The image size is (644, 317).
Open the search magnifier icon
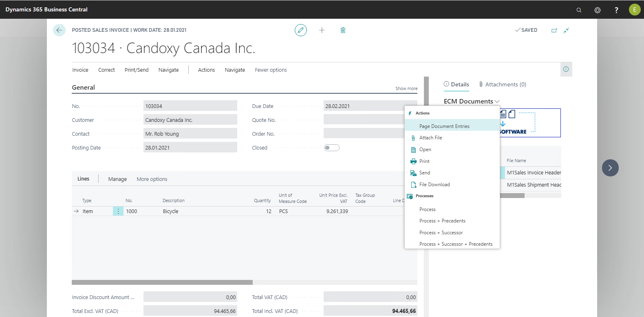tap(579, 10)
